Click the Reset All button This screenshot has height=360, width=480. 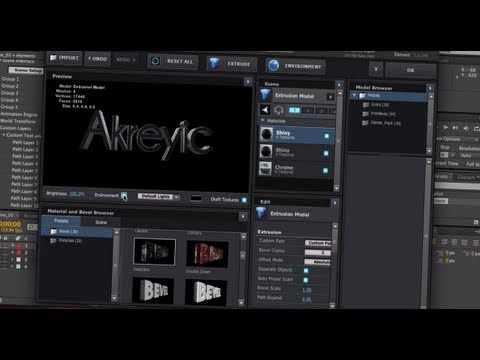pos(173,61)
